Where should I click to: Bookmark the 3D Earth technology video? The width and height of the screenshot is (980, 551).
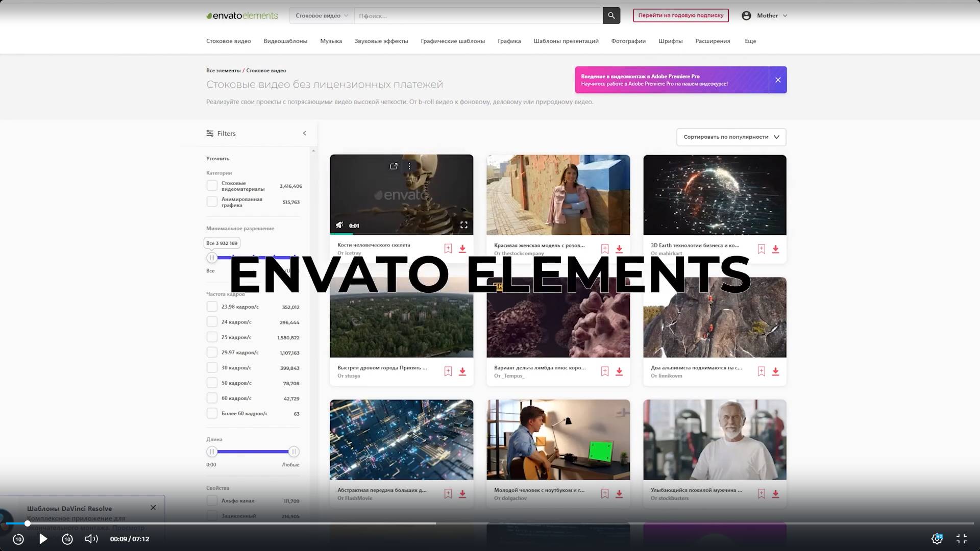pos(761,249)
